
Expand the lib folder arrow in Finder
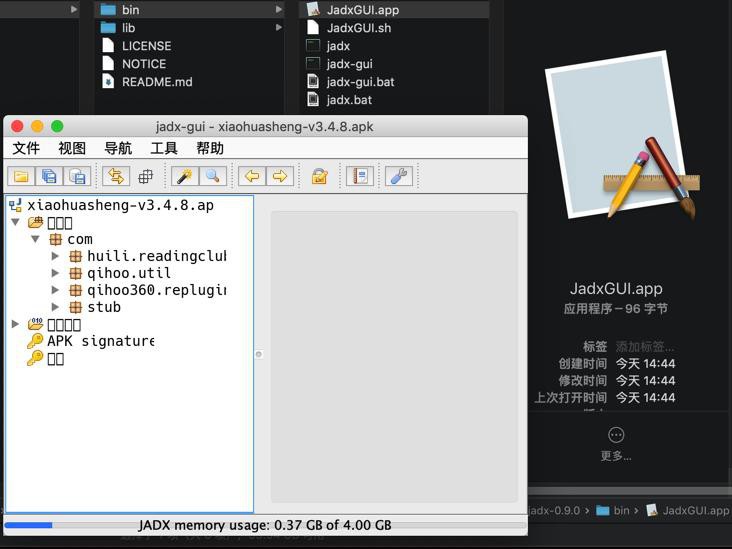tap(279, 28)
